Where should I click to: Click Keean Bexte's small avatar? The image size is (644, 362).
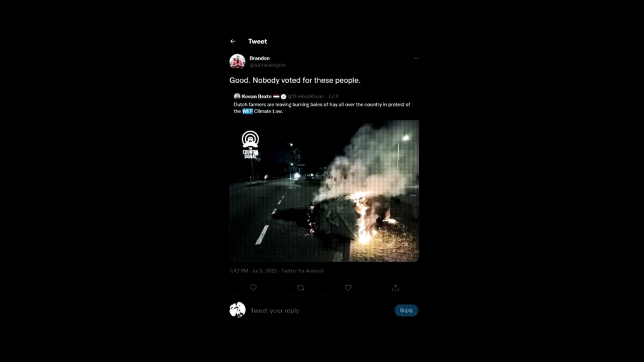pyautogui.click(x=237, y=97)
